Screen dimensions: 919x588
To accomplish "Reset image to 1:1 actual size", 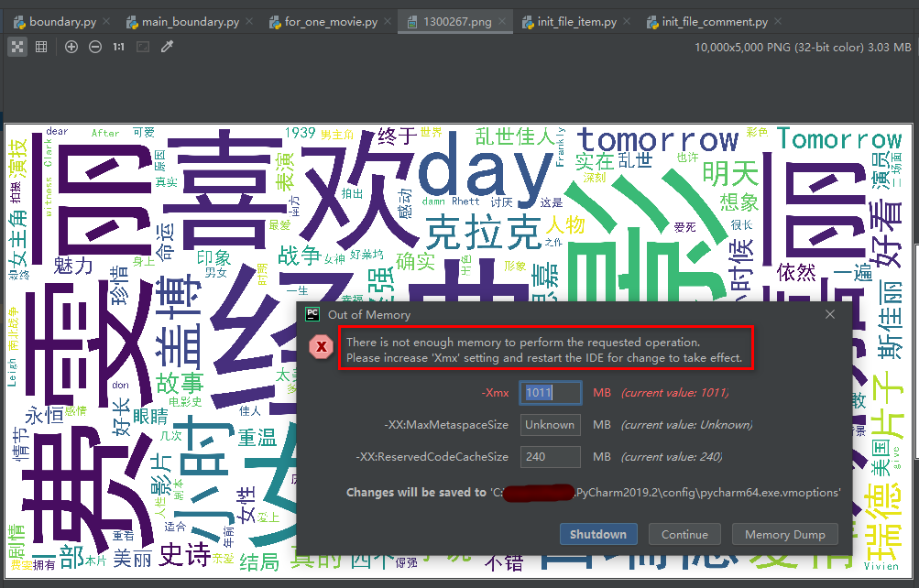I will [119, 47].
